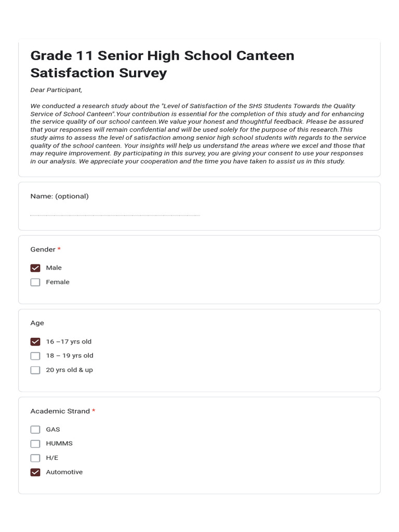Tick the Female checkbox
This screenshot has height=532, width=399.
click(x=35, y=282)
